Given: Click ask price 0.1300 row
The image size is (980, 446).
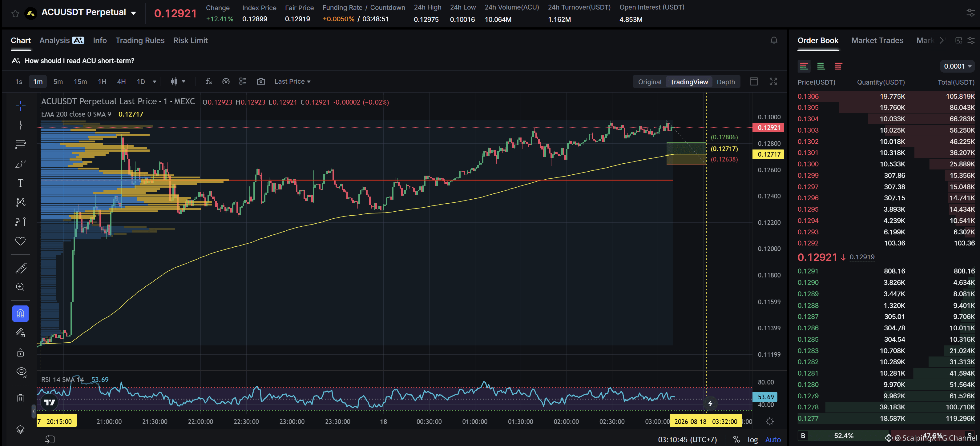Looking at the screenshot, I should [886, 164].
